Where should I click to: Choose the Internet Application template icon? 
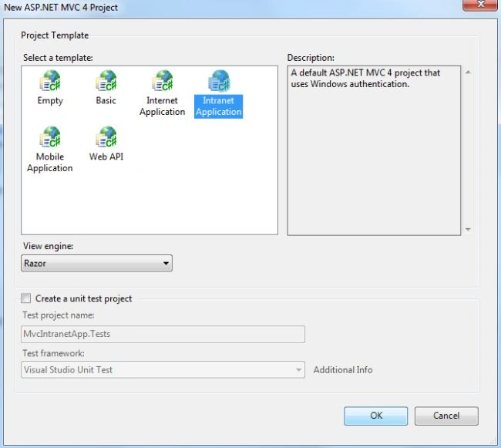tap(163, 80)
